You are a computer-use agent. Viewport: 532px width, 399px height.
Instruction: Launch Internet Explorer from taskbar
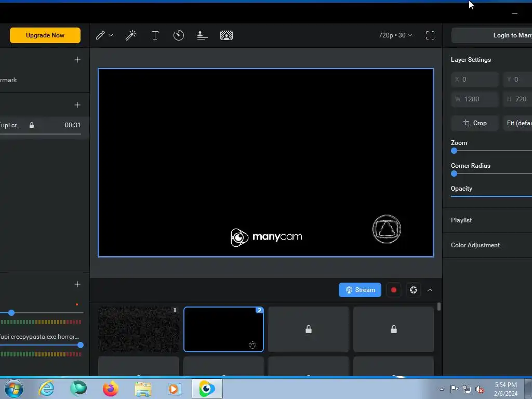point(46,389)
